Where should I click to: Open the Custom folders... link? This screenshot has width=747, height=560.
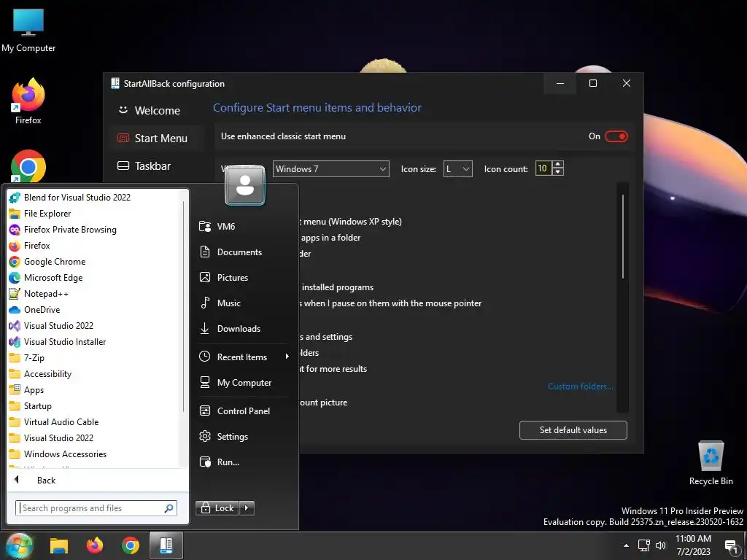point(580,386)
